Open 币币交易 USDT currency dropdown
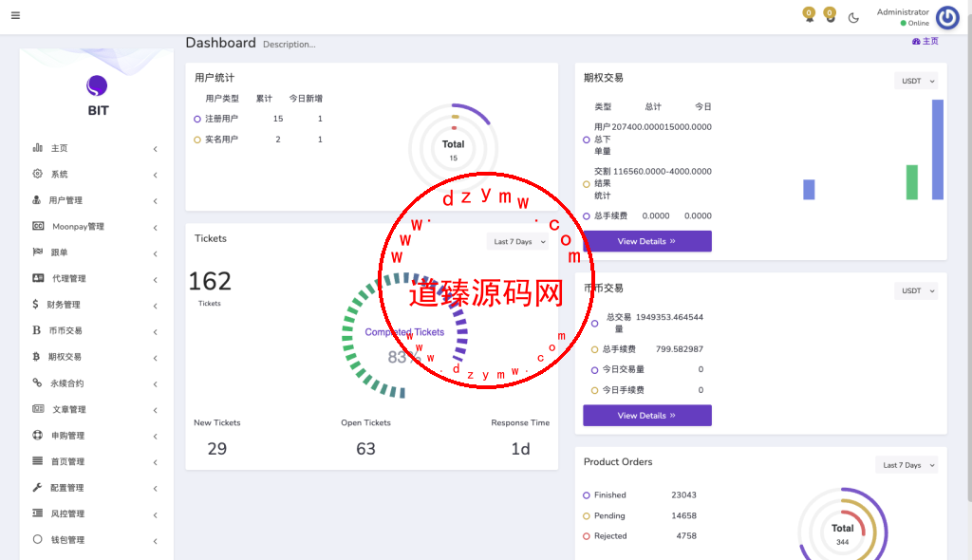 916,290
